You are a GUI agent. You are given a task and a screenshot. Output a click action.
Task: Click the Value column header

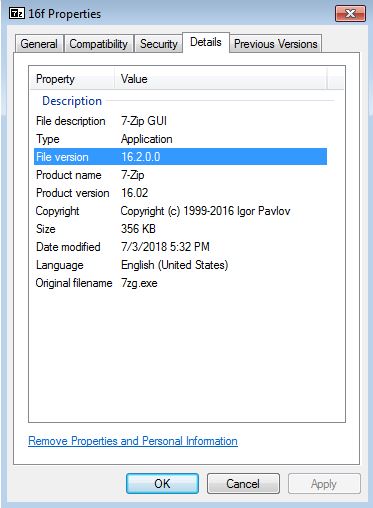[x=221, y=79]
